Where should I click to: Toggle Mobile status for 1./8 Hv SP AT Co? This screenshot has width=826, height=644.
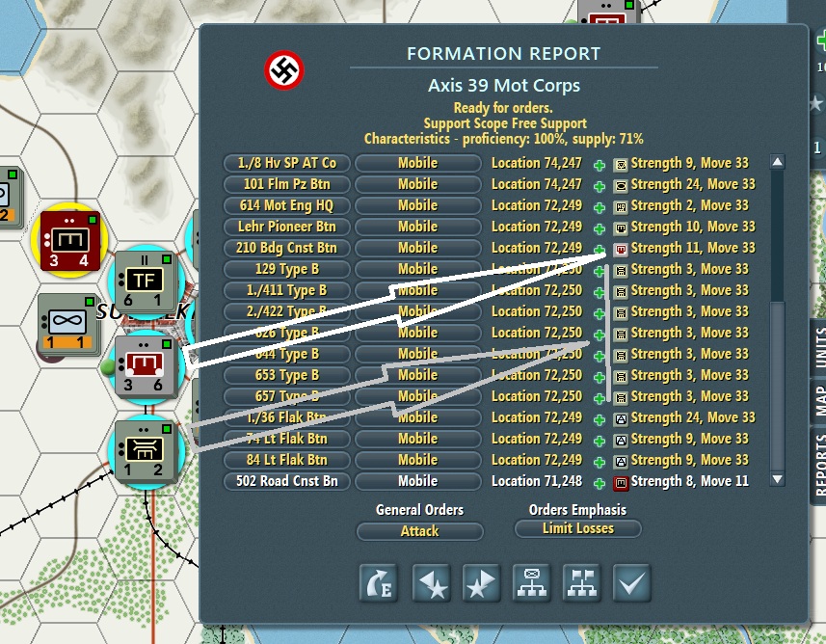417,163
